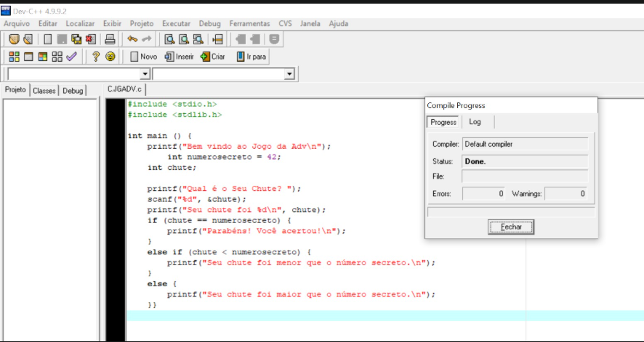
Task: Switch to the Log tab in Compile Progress
Action: pos(475,122)
